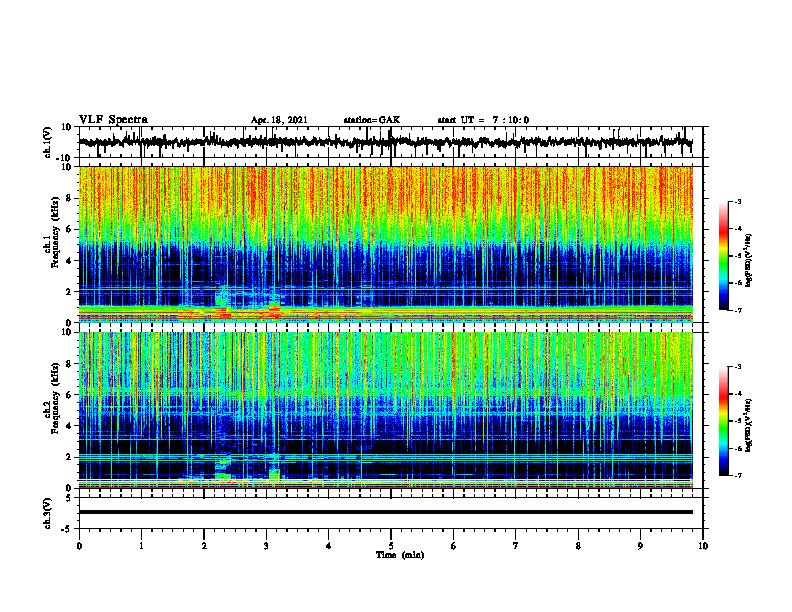
Task: Click the ch.1 spectrogram color scale bar
Action: point(724,256)
